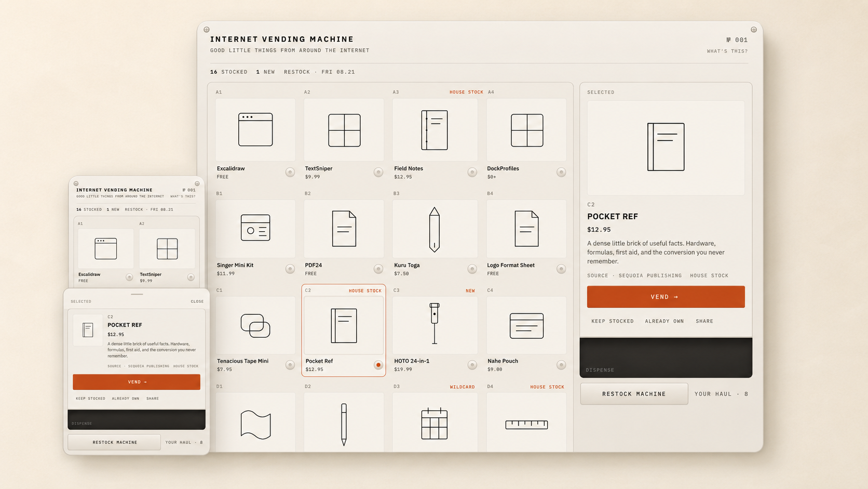Click the large book icon in the desktop Selected panel
This screenshot has height=489, width=868.
tap(666, 147)
